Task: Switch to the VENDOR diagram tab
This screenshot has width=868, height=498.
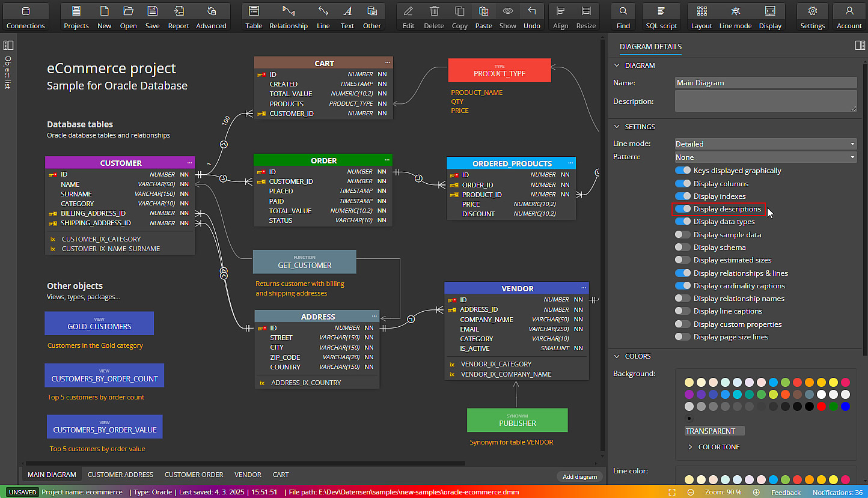Action: coord(248,475)
